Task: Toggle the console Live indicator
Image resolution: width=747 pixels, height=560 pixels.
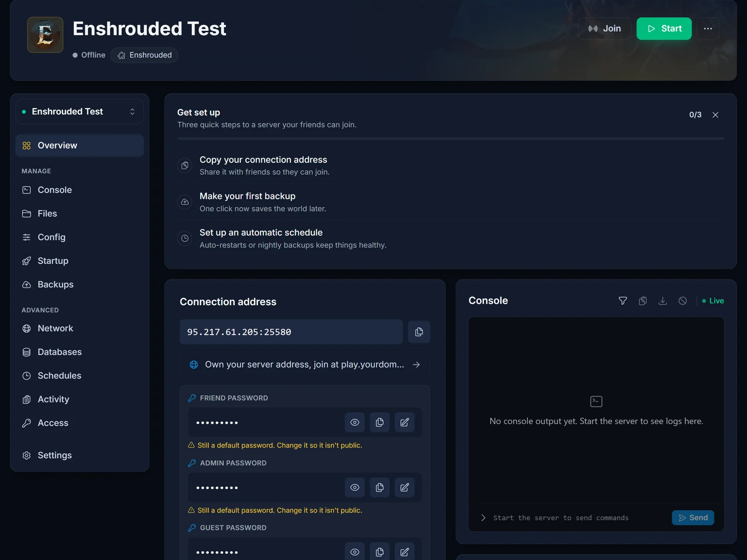Action: (x=713, y=301)
